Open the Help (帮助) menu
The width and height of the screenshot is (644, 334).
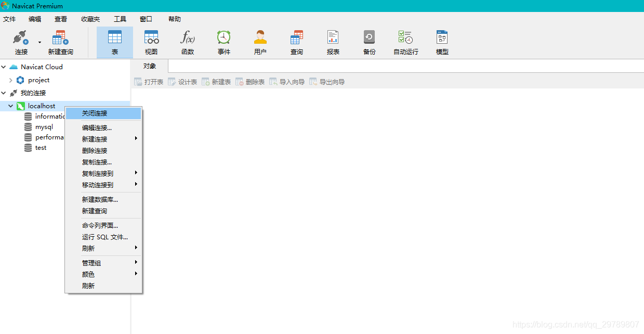click(175, 19)
